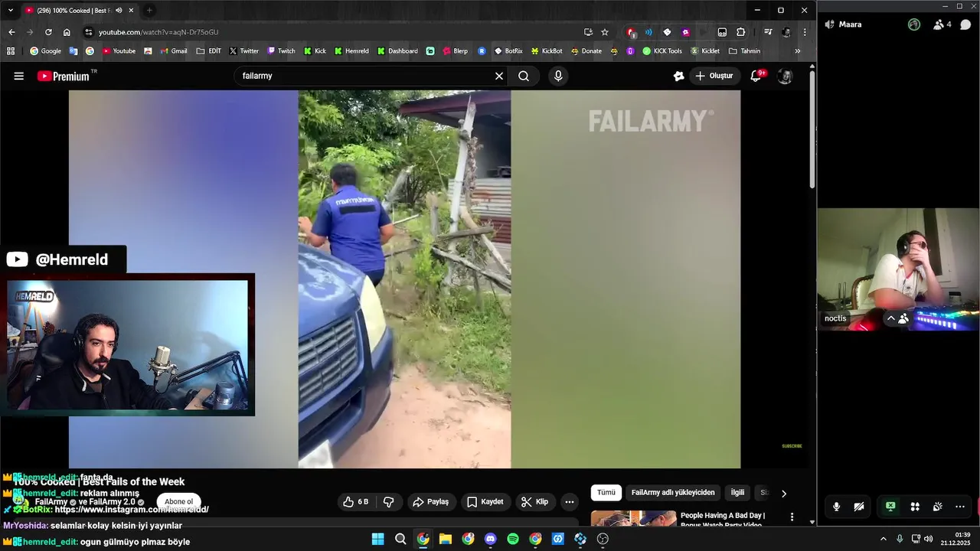Image resolution: width=980 pixels, height=551 pixels.
Task: Open the Youtube bookmark
Action: pos(119,51)
